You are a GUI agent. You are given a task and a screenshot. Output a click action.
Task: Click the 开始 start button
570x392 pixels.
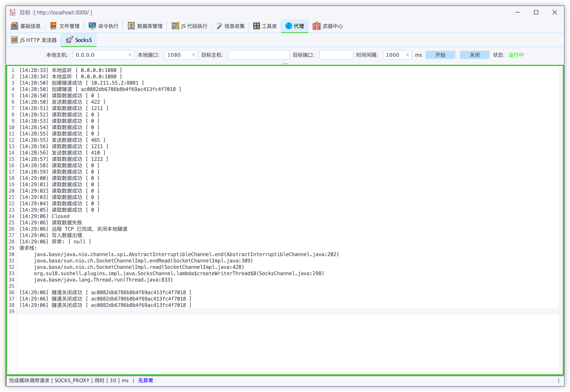point(440,55)
